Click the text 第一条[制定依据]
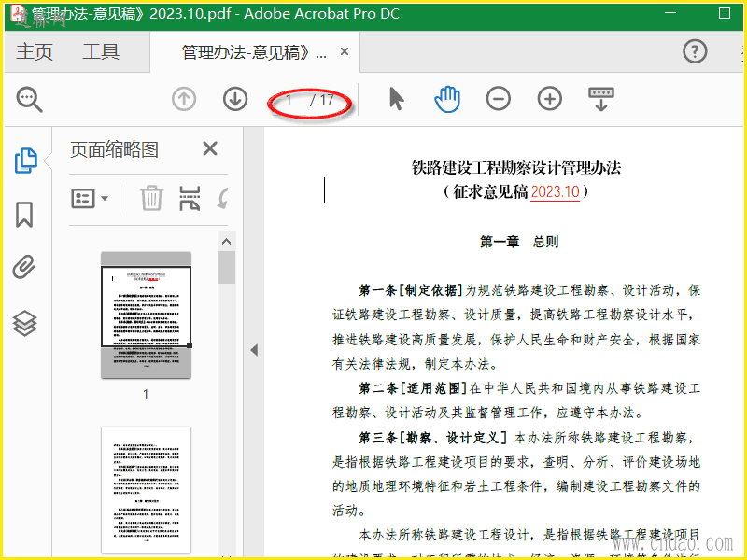 411,290
